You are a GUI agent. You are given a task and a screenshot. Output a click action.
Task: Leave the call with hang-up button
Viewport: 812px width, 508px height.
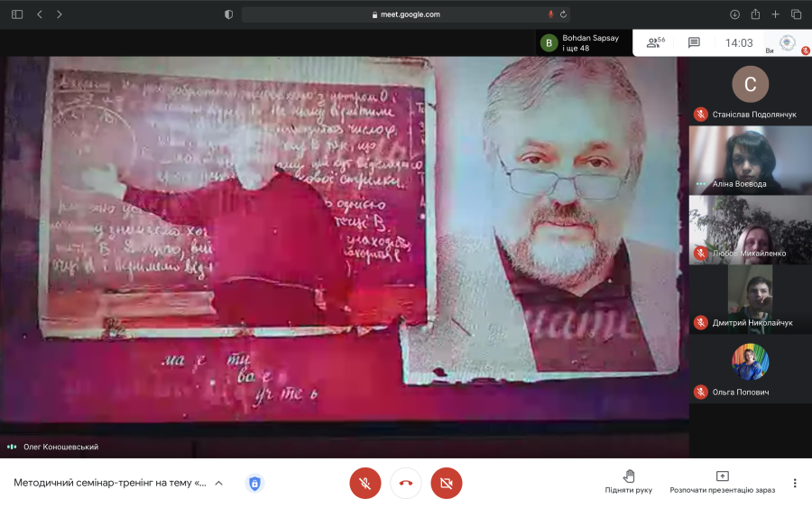pos(405,483)
